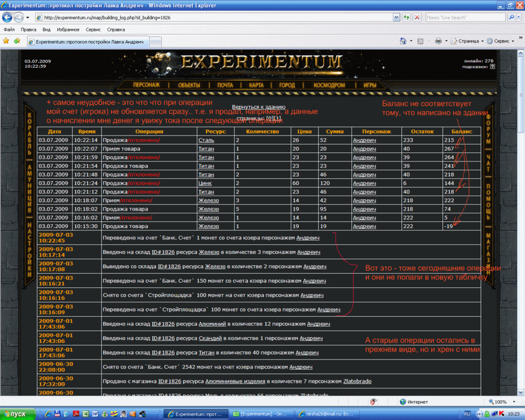
Task: Click the Вернуться к зданию link
Action: (259, 107)
